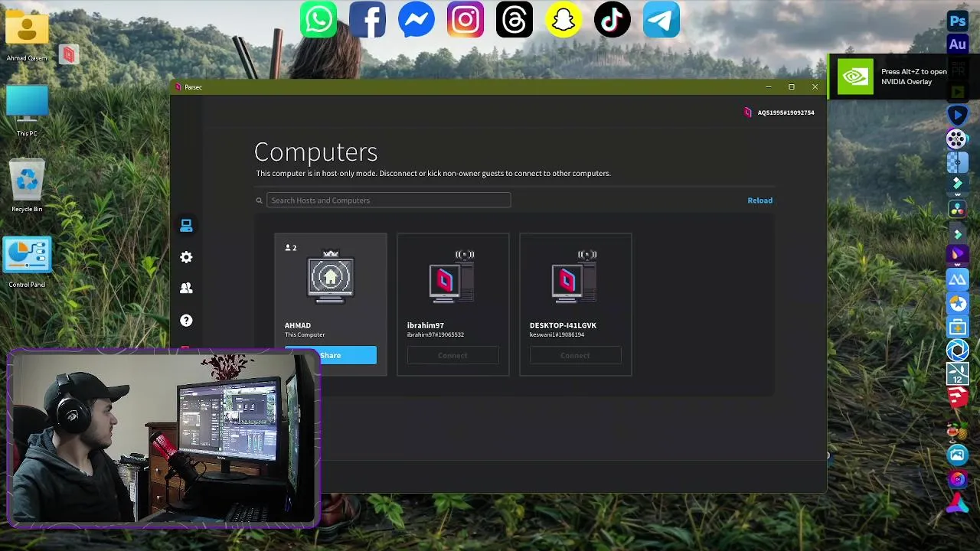Open Adobe Audition from the right dock

pos(957,44)
